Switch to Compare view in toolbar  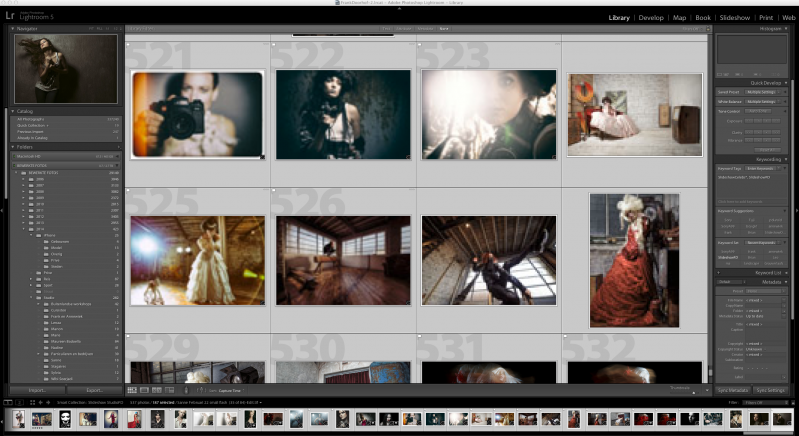point(156,390)
